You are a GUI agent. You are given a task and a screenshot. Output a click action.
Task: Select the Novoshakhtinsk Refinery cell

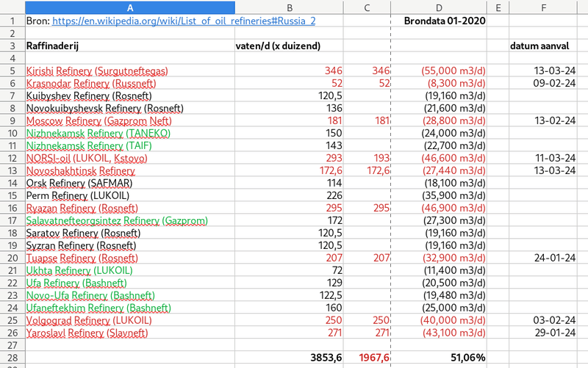click(x=130, y=170)
